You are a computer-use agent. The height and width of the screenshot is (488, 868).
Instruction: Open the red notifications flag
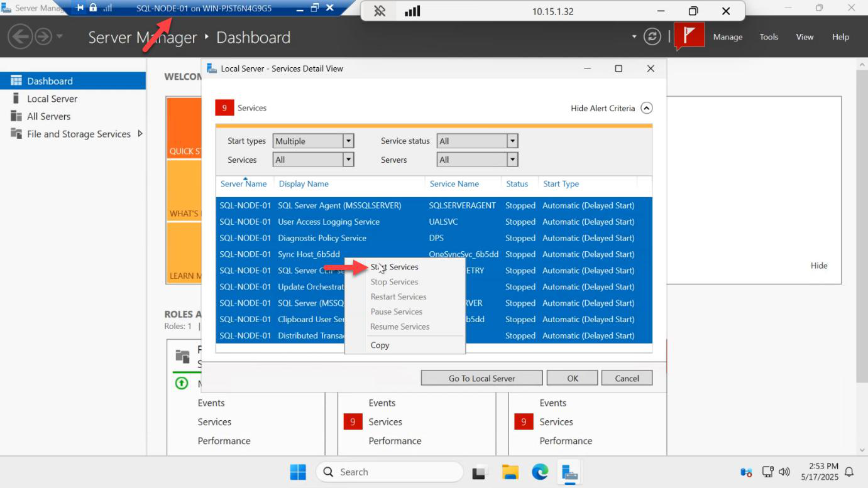(x=689, y=36)
